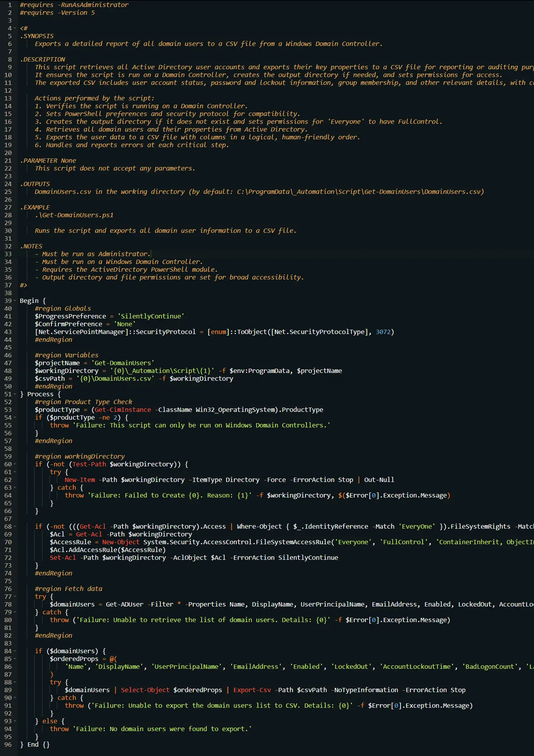This screenshot has width=534, height=756.
Task: Click the '#region Globals' comment
Action: point(63,308)
